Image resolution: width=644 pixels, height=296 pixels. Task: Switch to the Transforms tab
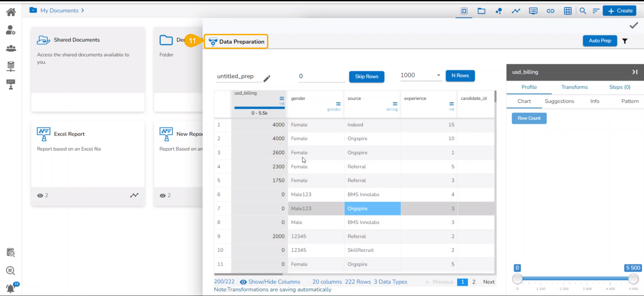click(574, 87)
